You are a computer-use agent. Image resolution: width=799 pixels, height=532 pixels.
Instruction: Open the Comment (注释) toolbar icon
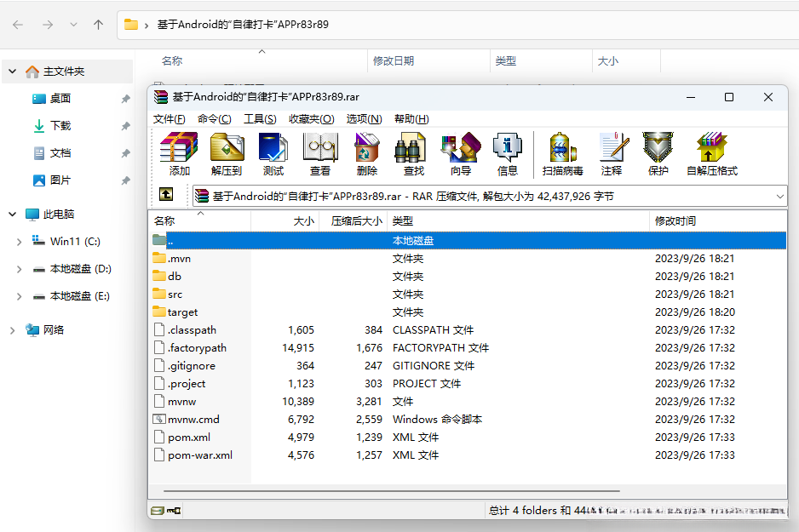click(x=612, y=153)
